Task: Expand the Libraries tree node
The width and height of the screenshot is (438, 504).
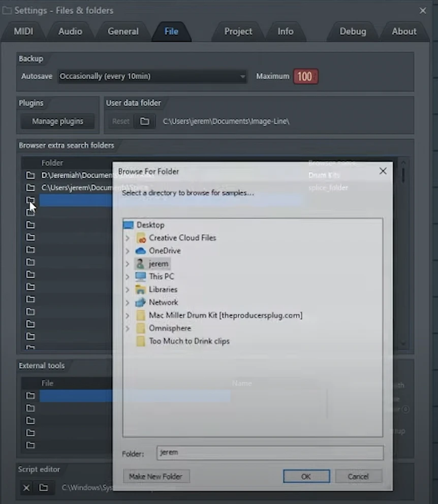Action: pyautogui.click(x=128, y=290)
